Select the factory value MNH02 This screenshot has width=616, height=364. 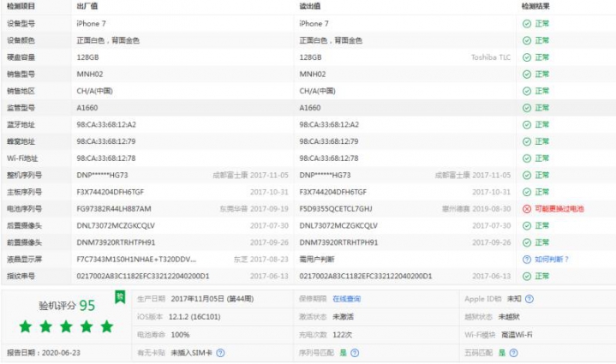tap(90, 75)
